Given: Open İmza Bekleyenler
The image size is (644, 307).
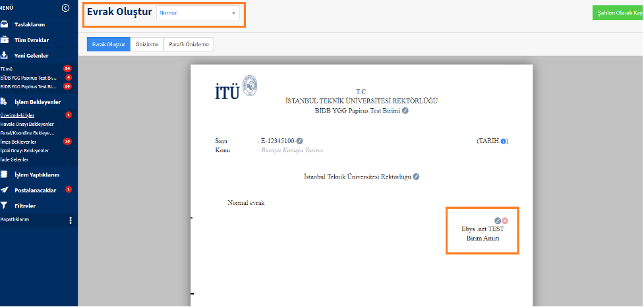Looking at the screenshot, I should pos(18,142).
